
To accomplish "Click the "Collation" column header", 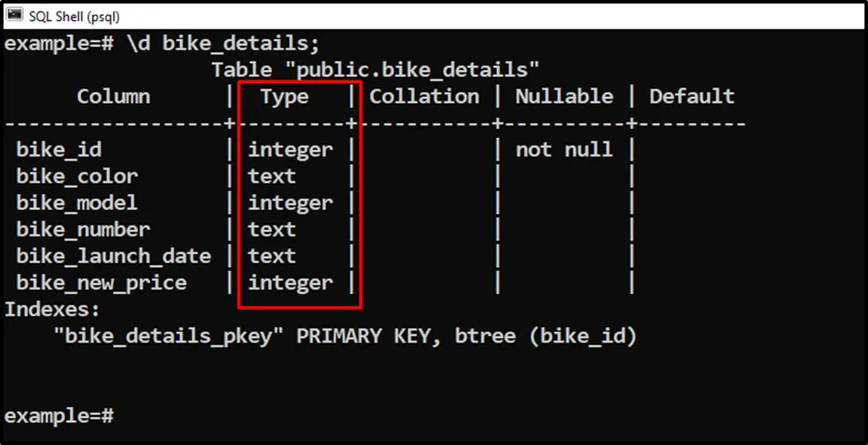I will [424, 96].
